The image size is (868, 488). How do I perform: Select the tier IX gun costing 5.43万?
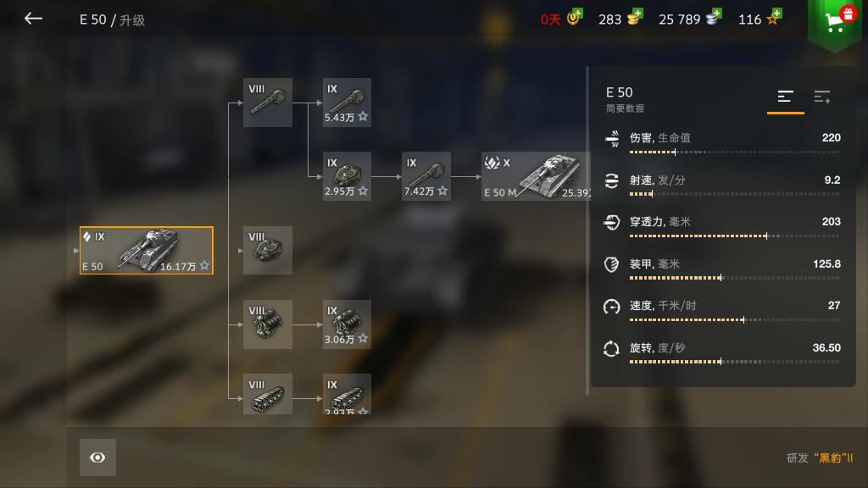pos(347,103)
